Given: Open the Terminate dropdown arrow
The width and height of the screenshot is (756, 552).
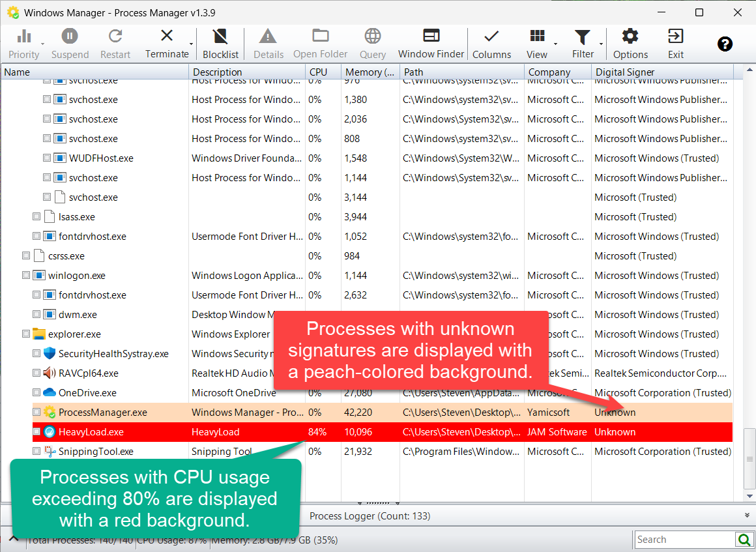Looking at the screenshot, I should click(x=192, y=44).
